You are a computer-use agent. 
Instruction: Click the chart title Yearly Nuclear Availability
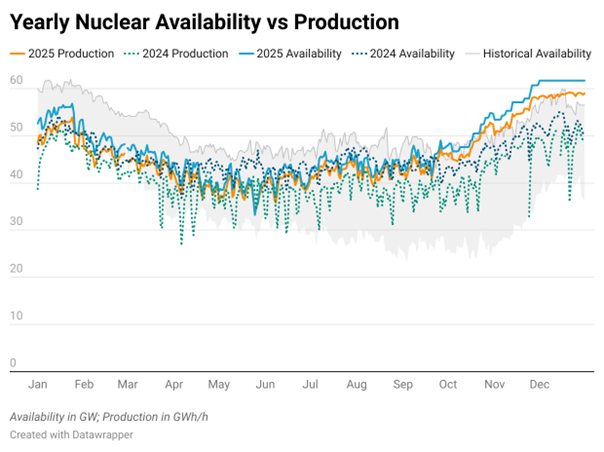pos(203,21)
